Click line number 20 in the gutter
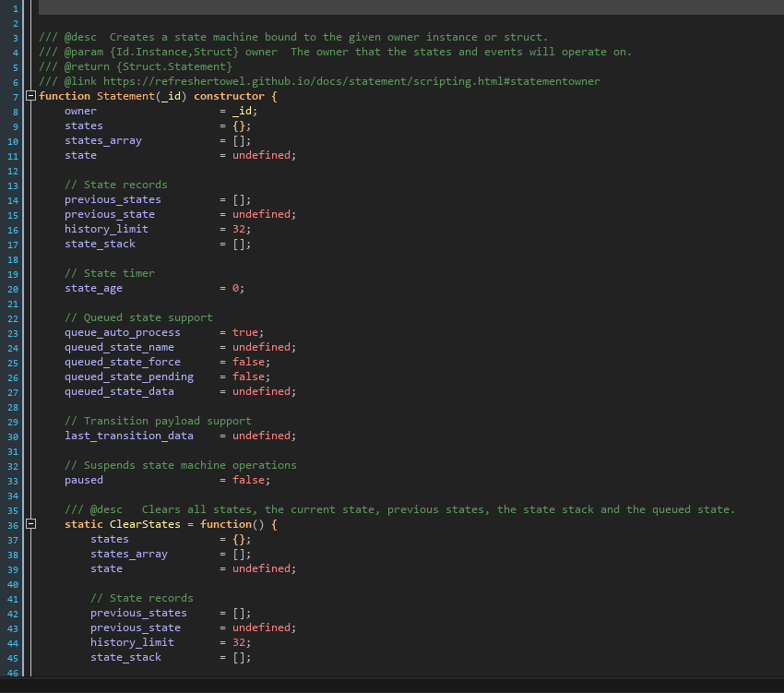 (13, 289)
